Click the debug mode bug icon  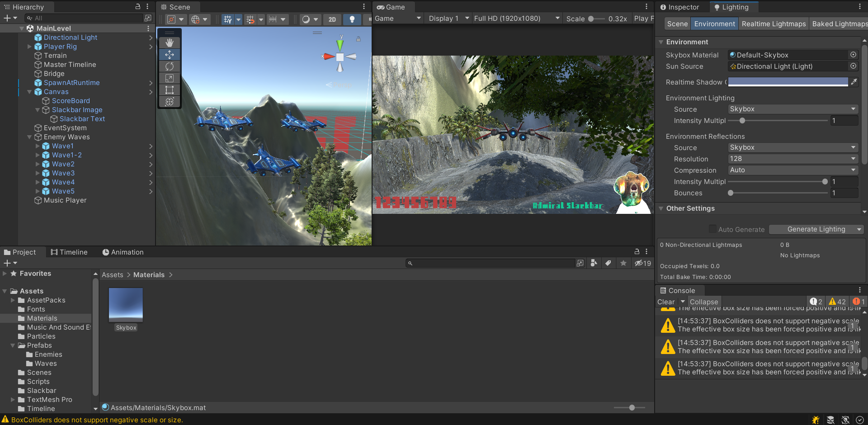[816, 420]
